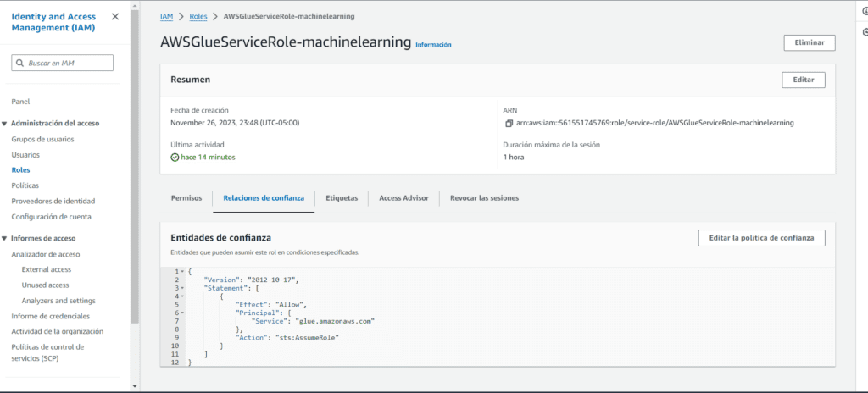Image resolution: width=868 pixels, height=393 pixels.
Task: Fold the Principal block at line 6
Action: 182,313
